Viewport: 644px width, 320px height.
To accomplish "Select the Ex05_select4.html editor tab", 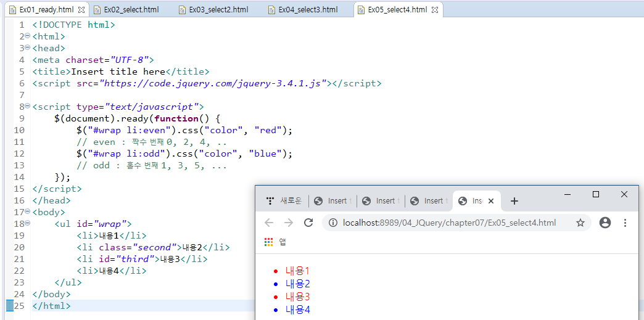I will [398, 9].
